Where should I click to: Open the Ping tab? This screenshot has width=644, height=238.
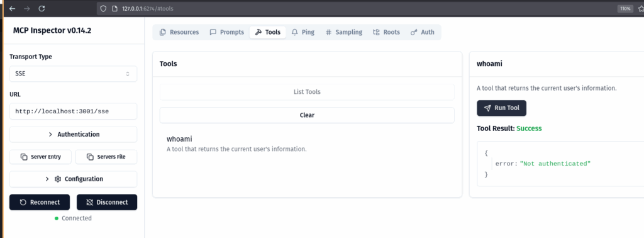(303, 32)
